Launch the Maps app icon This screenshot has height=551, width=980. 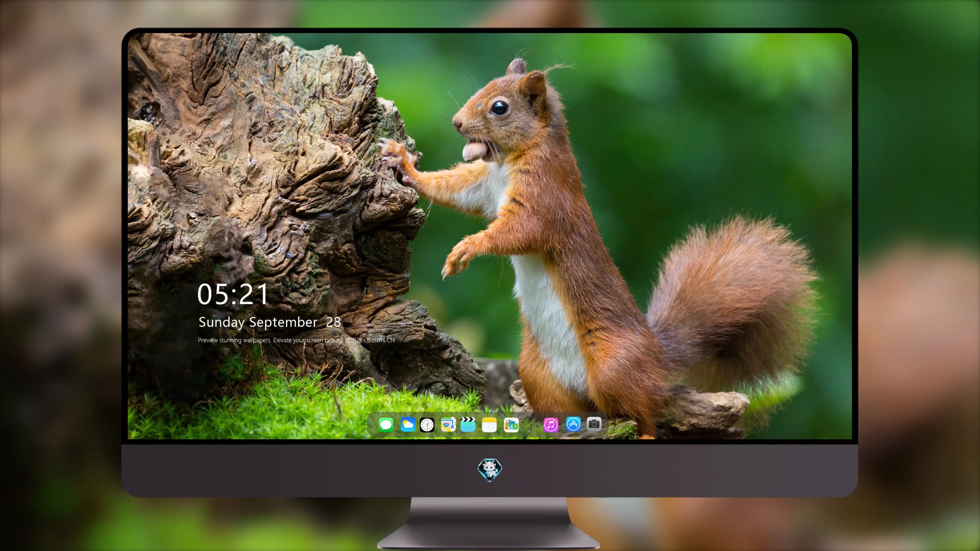pos(448,424)
